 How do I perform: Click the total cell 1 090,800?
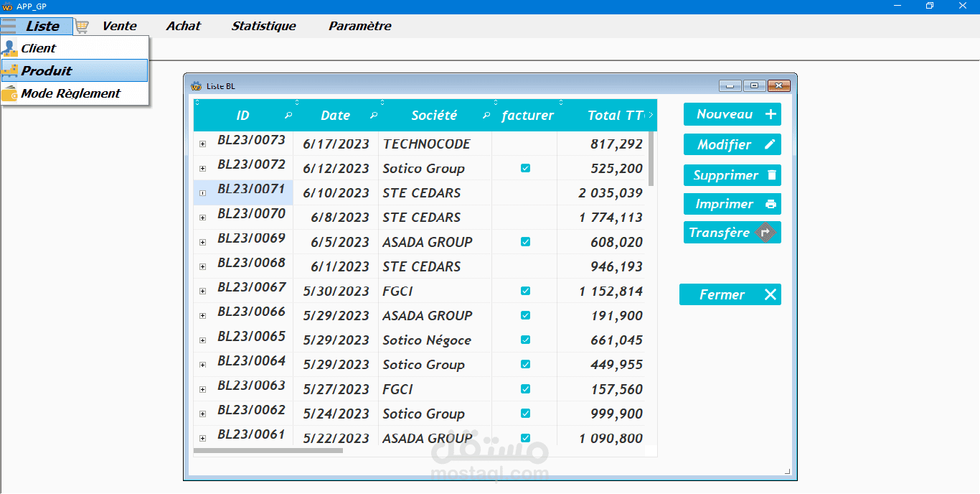click(x=601, y=438)
